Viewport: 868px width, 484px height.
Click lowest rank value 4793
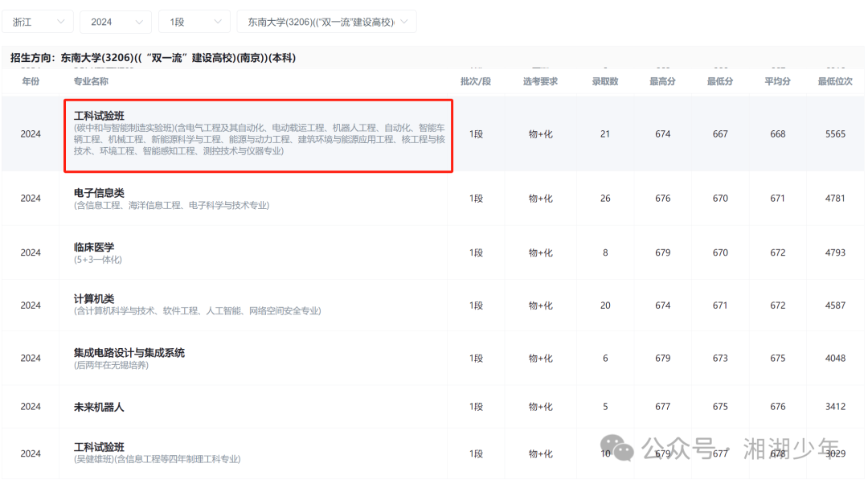(835, 252)
